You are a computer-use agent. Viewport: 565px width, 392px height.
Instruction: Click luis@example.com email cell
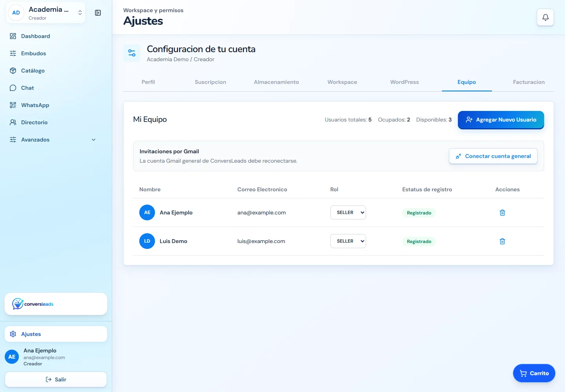tap(261, 241)
